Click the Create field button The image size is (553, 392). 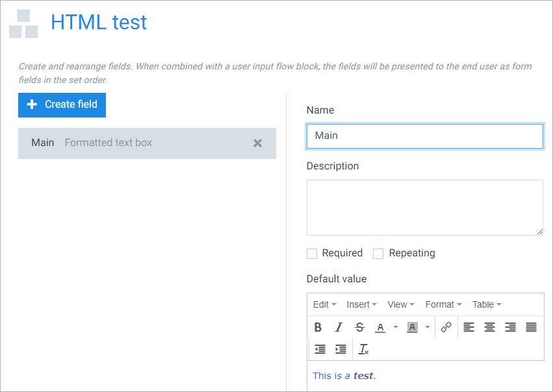pyautogui.click(x=62, y=105)
